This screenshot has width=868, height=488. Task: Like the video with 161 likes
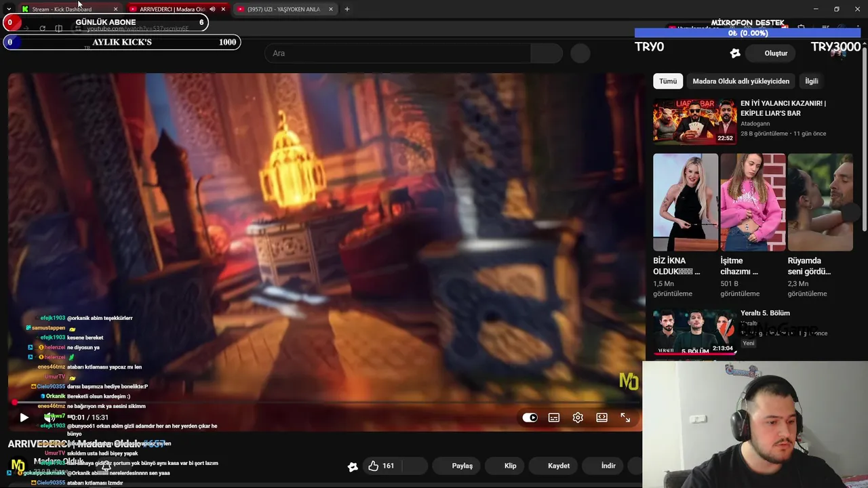coord(381,466)
